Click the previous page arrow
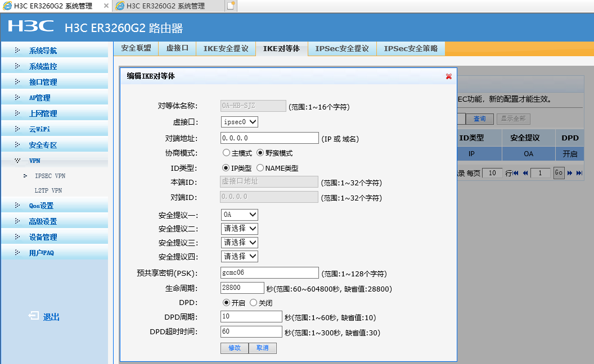Viewport: 594px width, 364px height. pyautogui.click(x=525, y=173)
